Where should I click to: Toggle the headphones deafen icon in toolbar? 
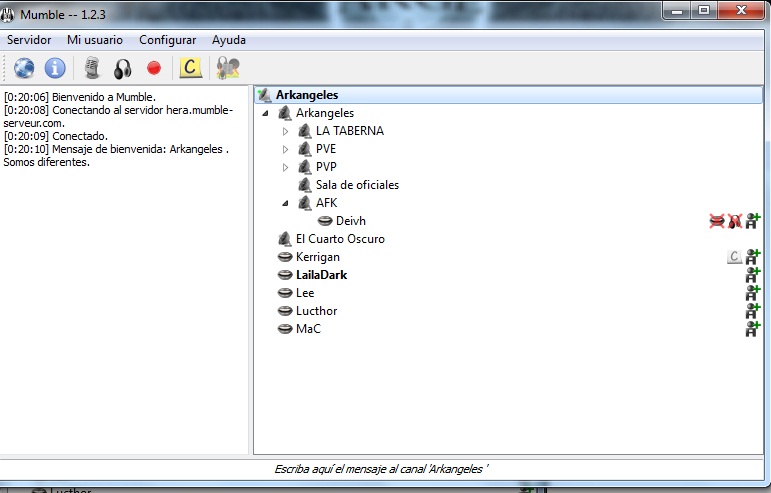click(122, 69)
